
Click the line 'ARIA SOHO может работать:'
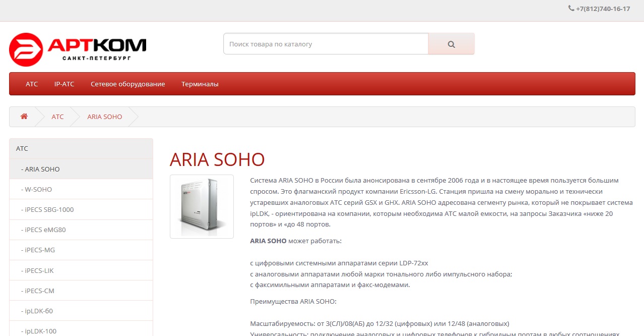(296, 241)
